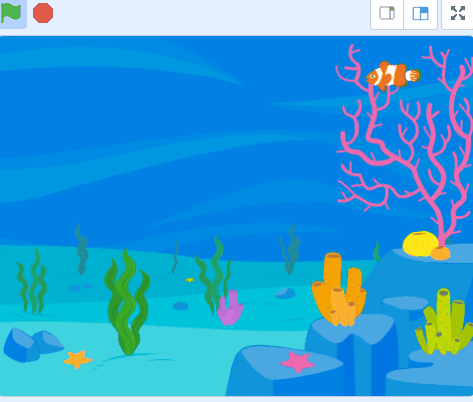The width and height of the screenshot is (473, 402).
Task: Stop the project with red octagon
Action: [43, 13]
